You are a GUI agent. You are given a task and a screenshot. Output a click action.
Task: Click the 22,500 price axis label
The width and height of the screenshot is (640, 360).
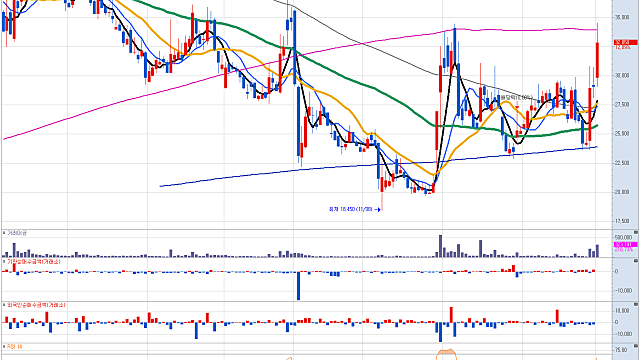click(x=622, y=163)
